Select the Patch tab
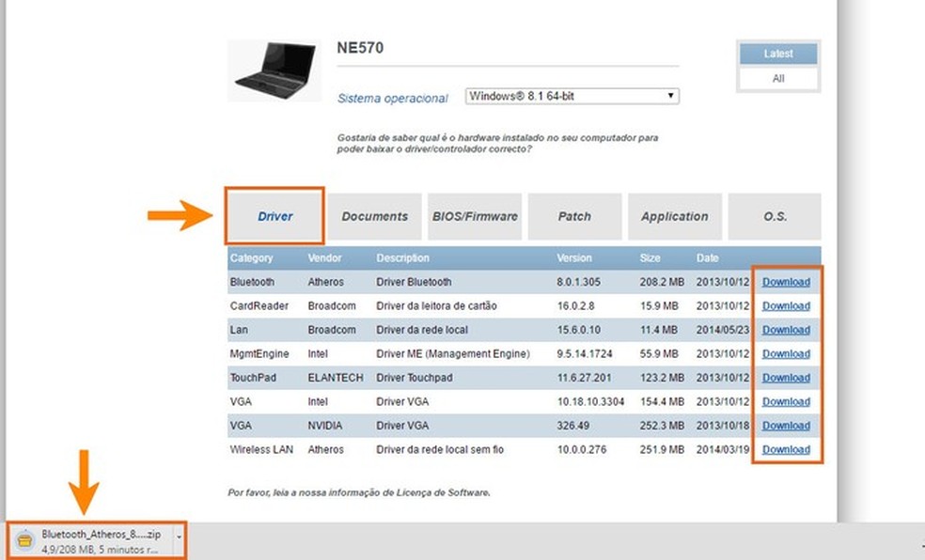This screenshot has width=925, height=560. 574,216
